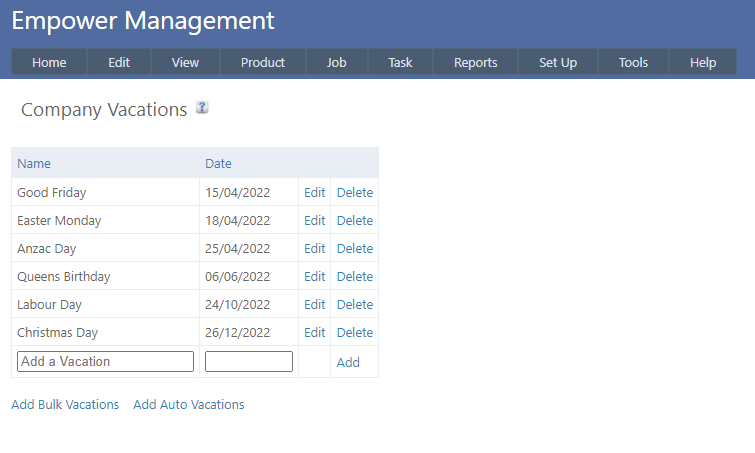Open the Product menu
The width and height of the screenshot is (755, 453).
pyautogui.click(x=263, y=62)
